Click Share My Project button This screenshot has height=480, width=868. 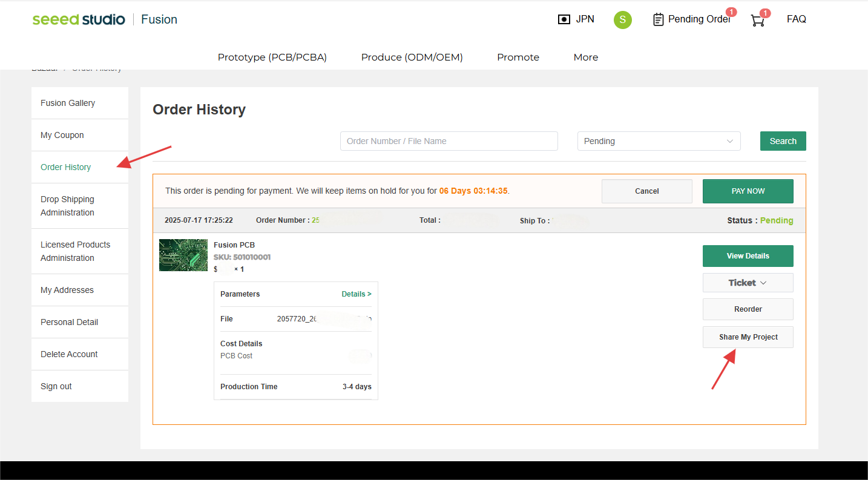(x=748, y=337)
